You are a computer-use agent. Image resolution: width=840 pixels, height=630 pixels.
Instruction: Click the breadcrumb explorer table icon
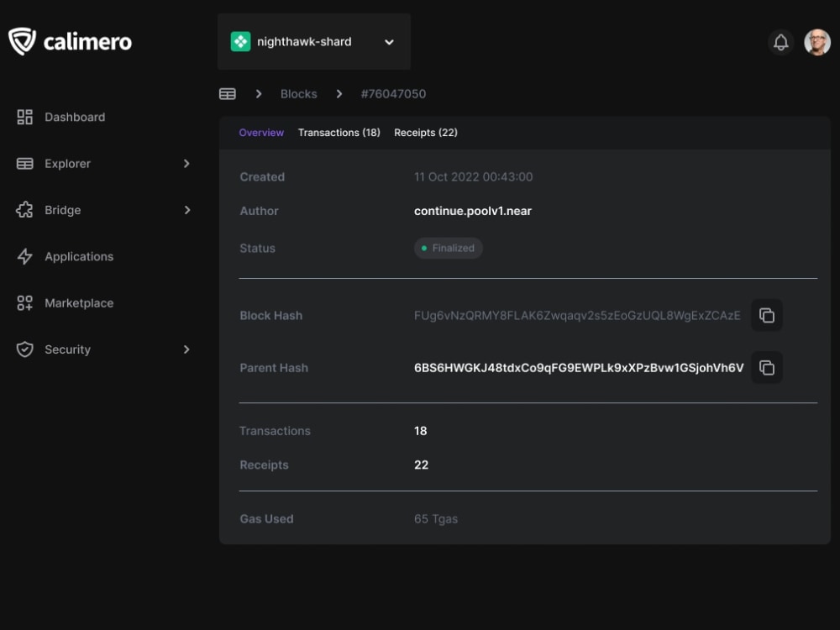pos(227,94)
